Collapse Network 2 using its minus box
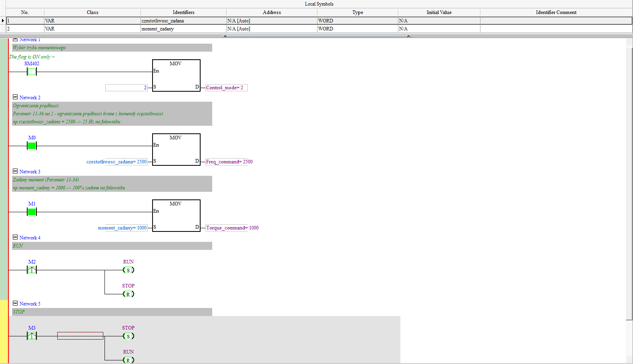The image size is (633, 364). tap(15, 97)
